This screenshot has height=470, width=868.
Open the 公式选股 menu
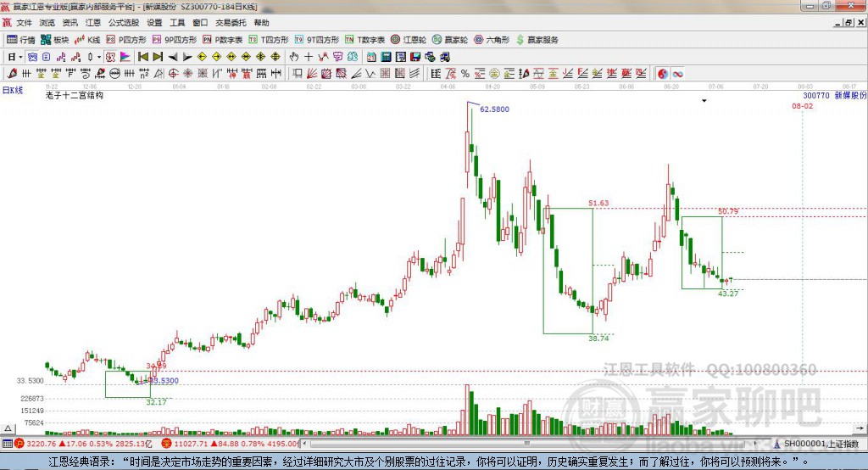click(x=124, y=23)
